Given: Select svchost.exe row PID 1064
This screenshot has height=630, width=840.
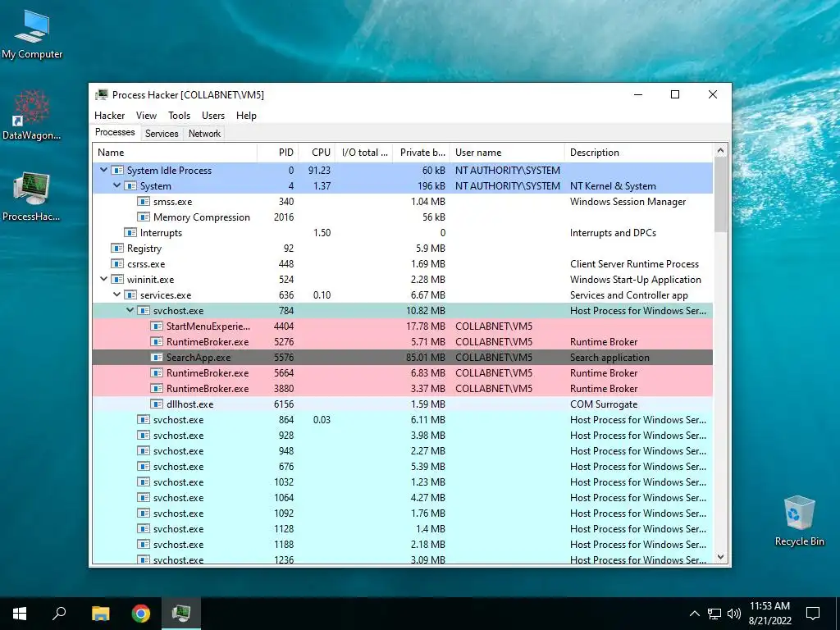Looking at the screenshot, I should (x=403, y=497).
